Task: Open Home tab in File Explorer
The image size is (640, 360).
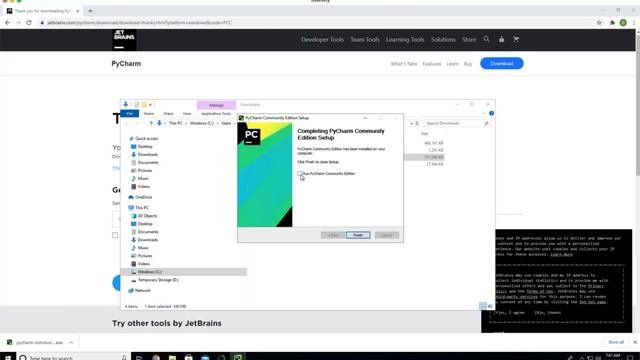Action: pos(149,113)
